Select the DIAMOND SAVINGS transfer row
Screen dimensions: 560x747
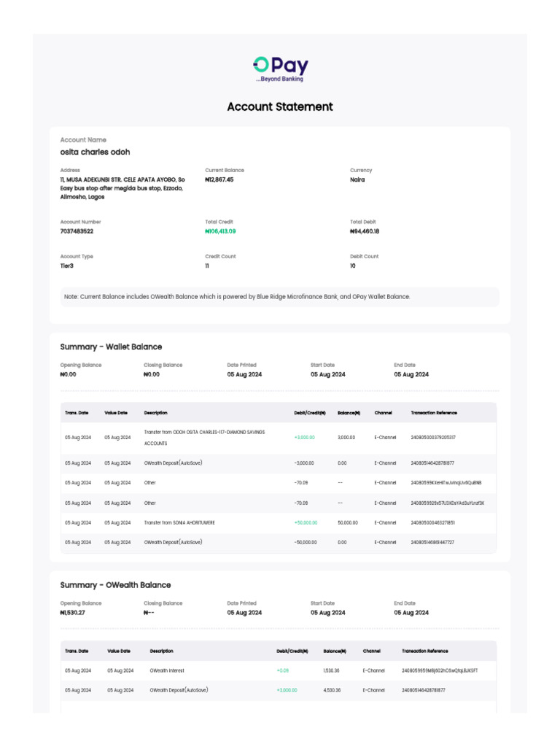[279, 438]
